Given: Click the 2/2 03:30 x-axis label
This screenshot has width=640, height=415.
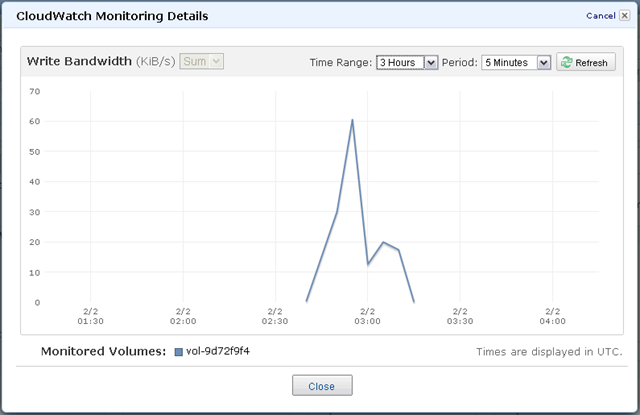Looking at the screenshot, I should coord(459,316).
